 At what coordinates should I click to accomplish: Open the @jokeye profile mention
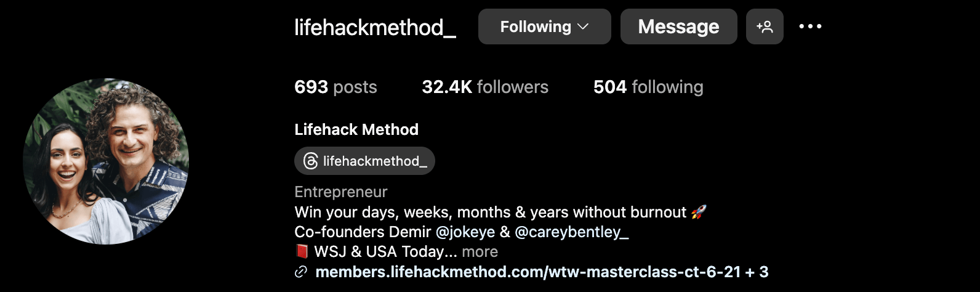[465, 232]
